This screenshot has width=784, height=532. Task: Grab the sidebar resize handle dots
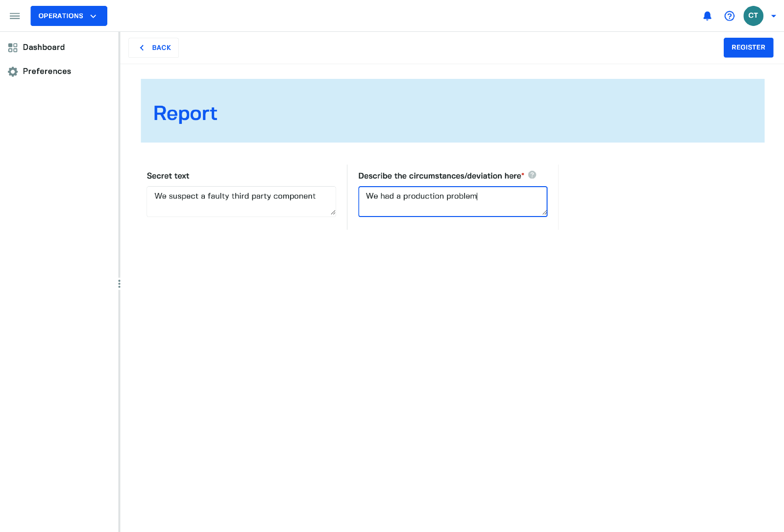[119, 284]
